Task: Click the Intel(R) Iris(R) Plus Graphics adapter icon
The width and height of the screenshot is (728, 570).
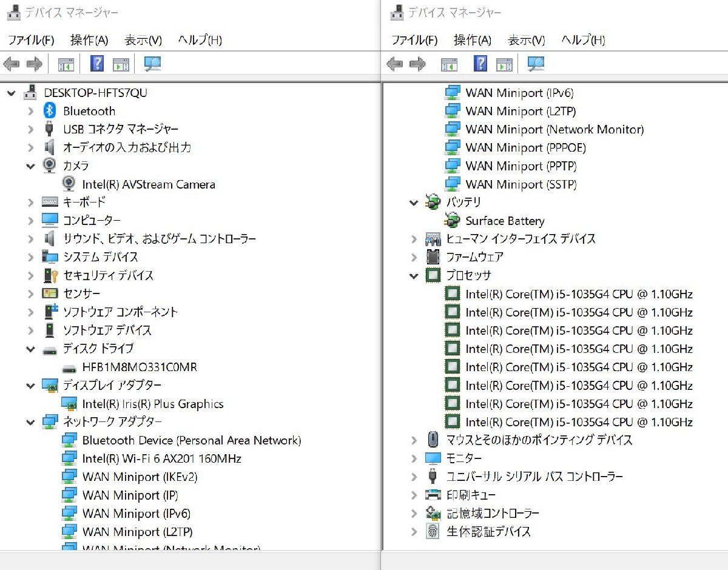Action: (x=69, y=403)
